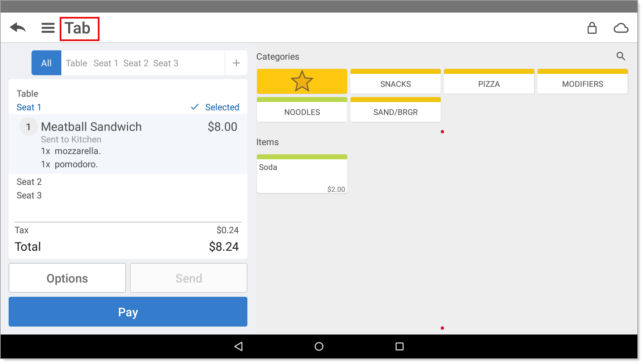The height and width of the screenshot is (364, 643).
Task: Select the All seats tab
Action: pos(46,63)
